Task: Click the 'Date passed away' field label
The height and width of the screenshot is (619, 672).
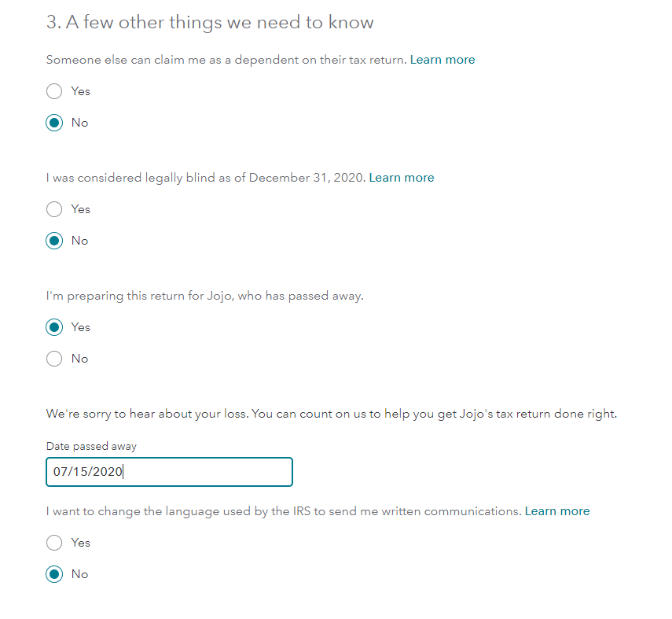Action: (x=91, y=446)
